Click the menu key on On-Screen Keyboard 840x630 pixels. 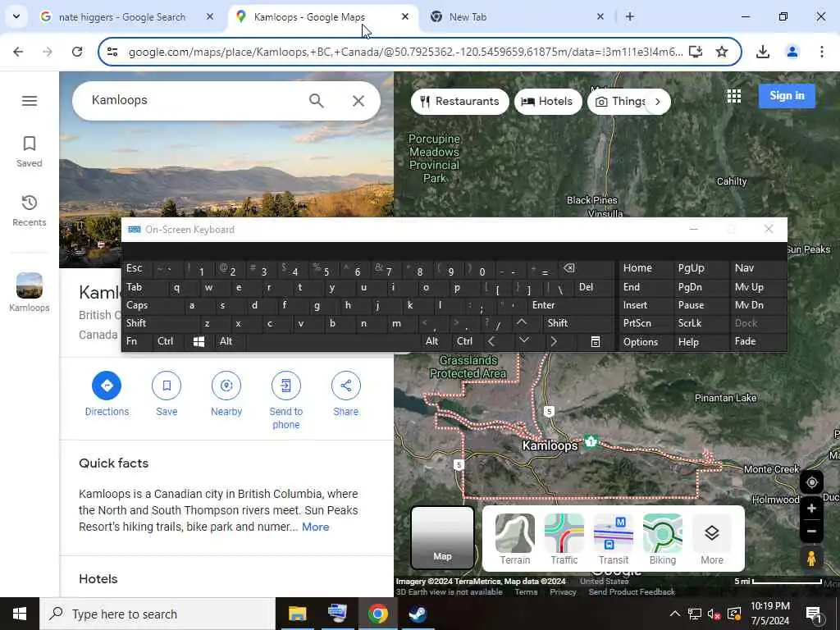[x=596, y=342]
